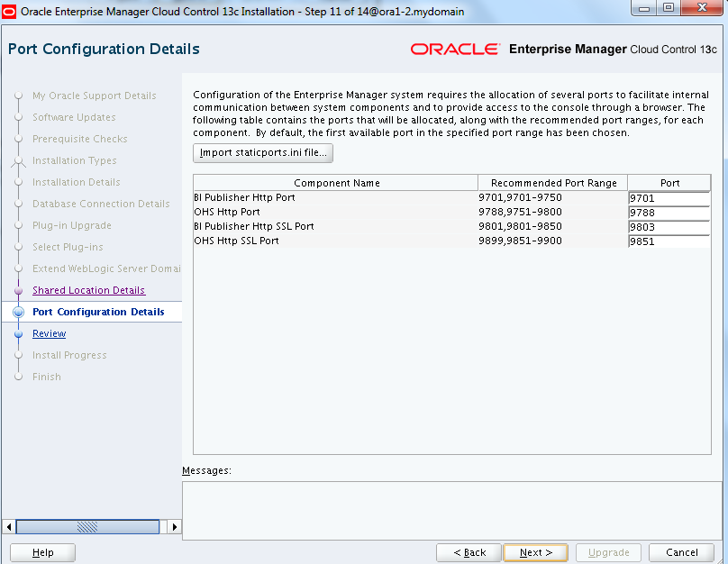This screenshot has width=728, height=564.
Task: Click the Port Configuration Details step bullet
Action: click(18, 312)
